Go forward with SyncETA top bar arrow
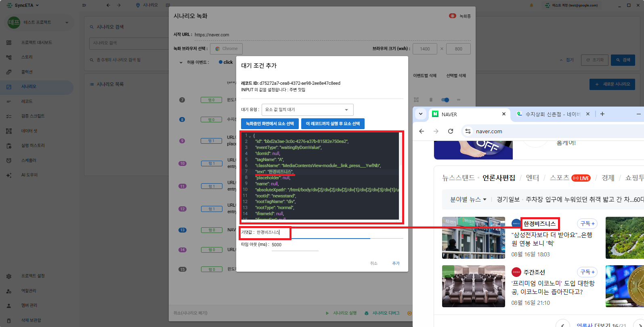Viewport: 644px width, 327px height. (119, 5)
